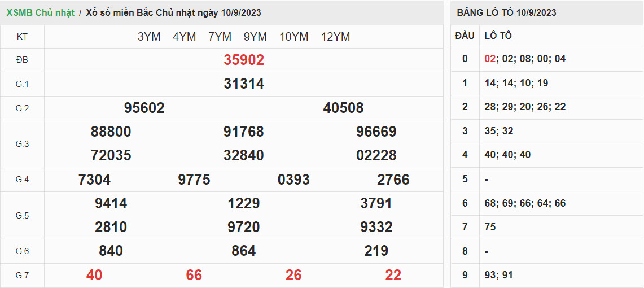This screenshot has width=644, height=288.
Task: Click the Xổ số miền Bắc Chủ nhật heading link
Action: click(x=173, y=12)
